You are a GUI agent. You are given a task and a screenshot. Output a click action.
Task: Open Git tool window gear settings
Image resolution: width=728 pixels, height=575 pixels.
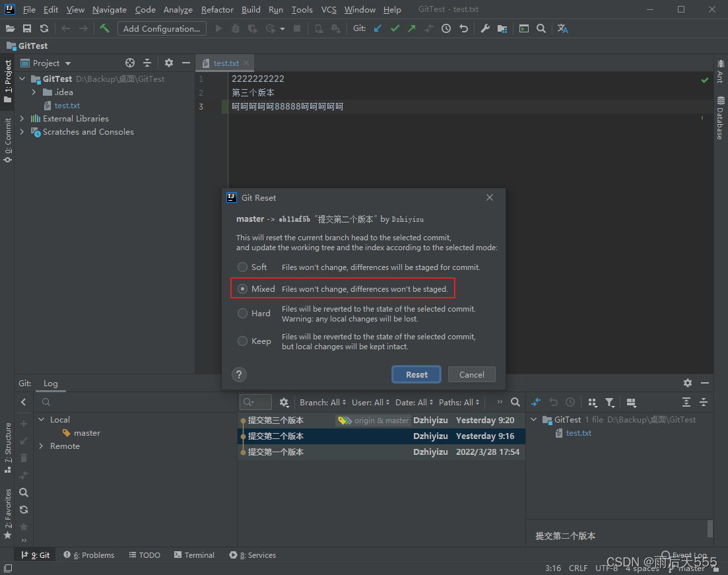click(x=688, y=383)
